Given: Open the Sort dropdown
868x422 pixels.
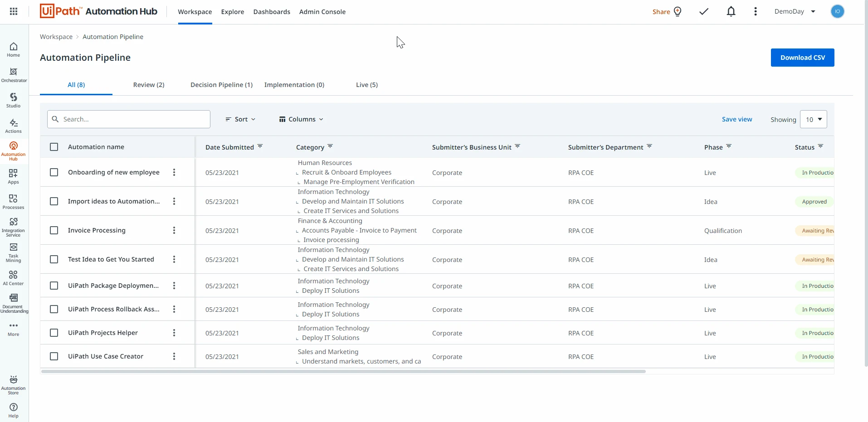Looking at the screenshot, I should click(x=240, y=119).
